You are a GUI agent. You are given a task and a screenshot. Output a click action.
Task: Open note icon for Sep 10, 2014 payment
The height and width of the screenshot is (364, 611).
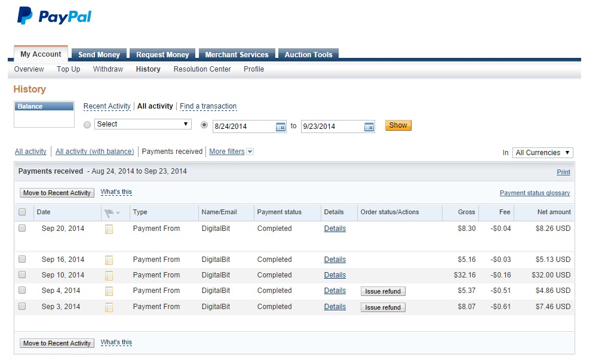tap(109, 276)
